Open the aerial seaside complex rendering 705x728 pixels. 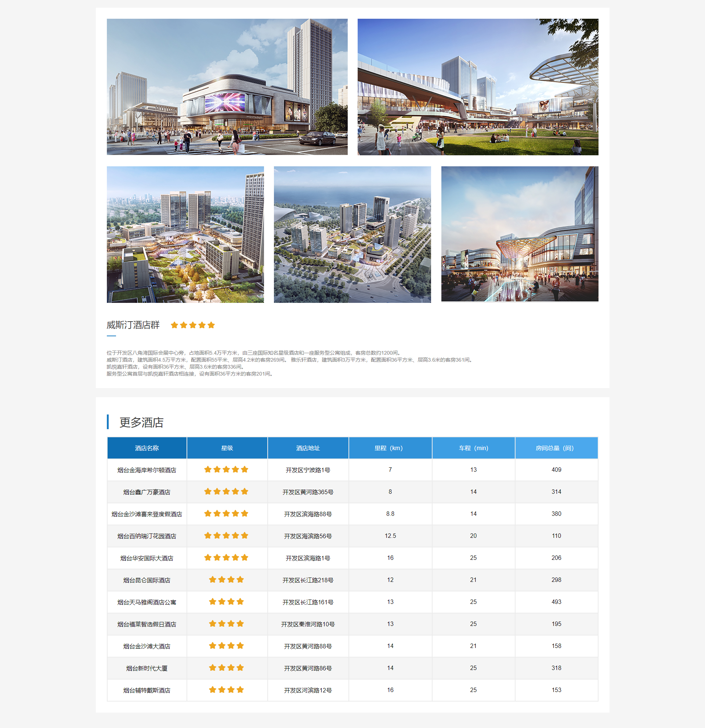point(352,234)
